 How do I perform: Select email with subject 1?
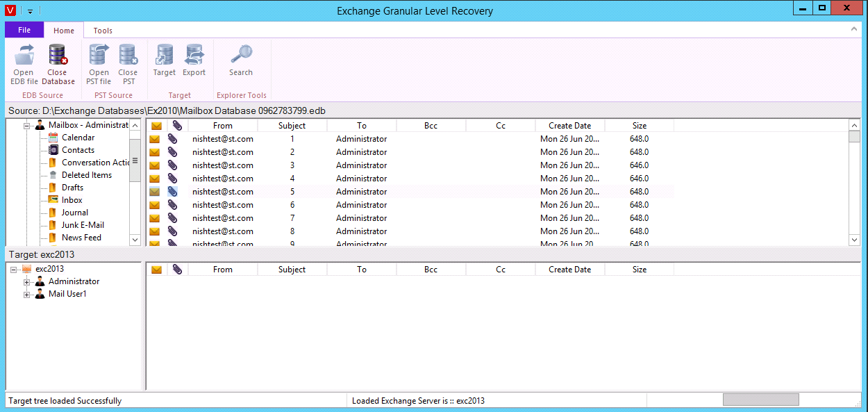pyautogui.click(x=410, y=139)
